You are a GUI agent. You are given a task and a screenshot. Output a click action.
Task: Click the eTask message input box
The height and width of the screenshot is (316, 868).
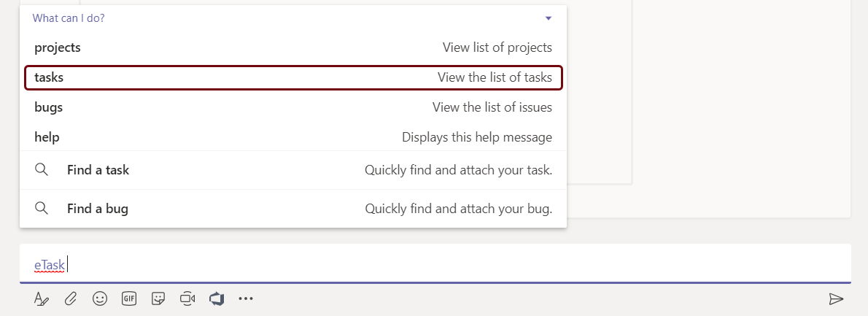click(x=438, y=264)
